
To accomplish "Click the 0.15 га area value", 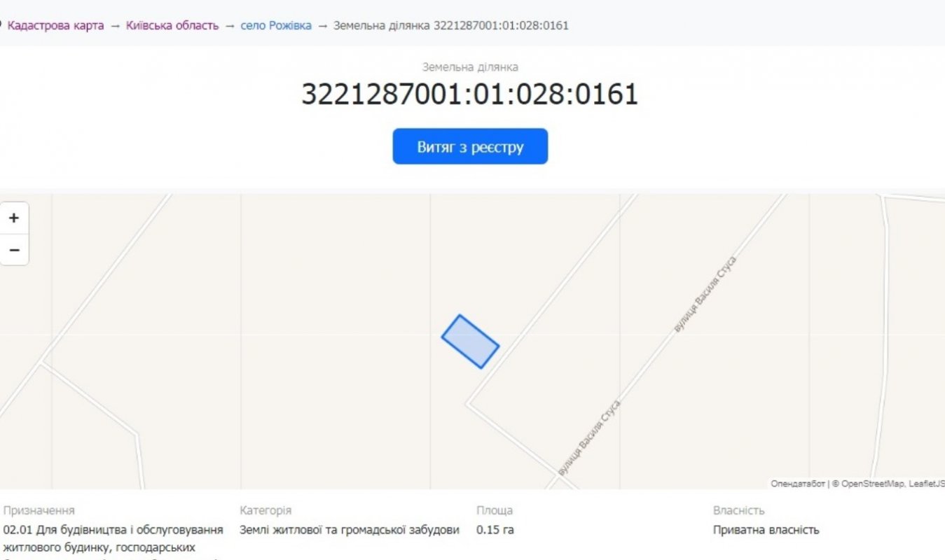I will click(495, 530).
